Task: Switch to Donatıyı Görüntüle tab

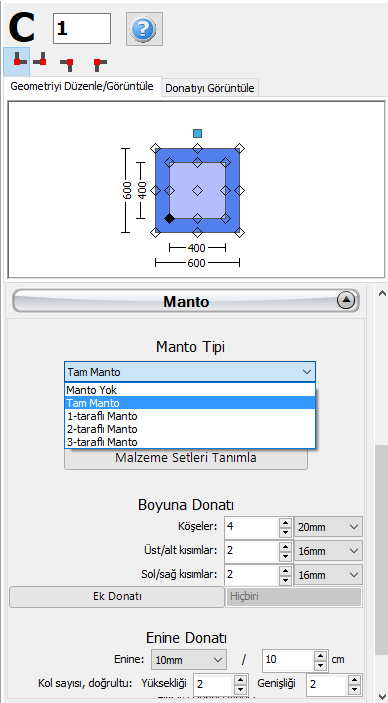Action: pos(210,88)
